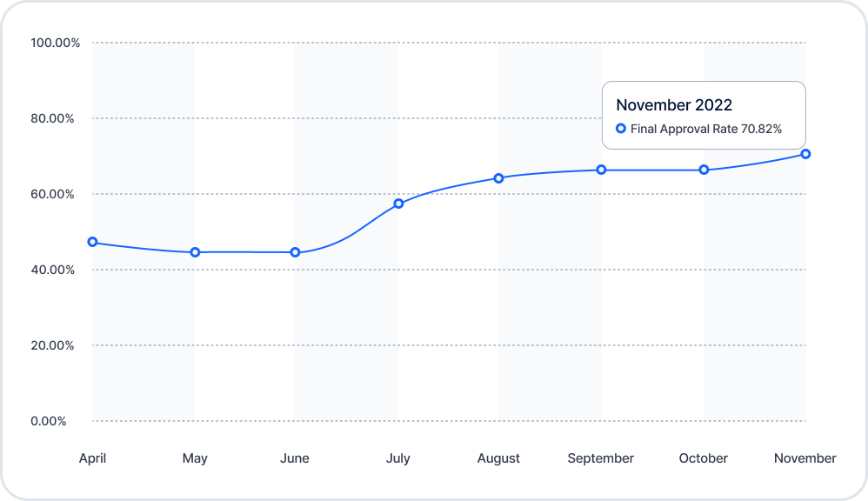The height and width of the screenshot is (501, 868).
Task: Click the 100.00% y-axis label
Action: (56, 43)
